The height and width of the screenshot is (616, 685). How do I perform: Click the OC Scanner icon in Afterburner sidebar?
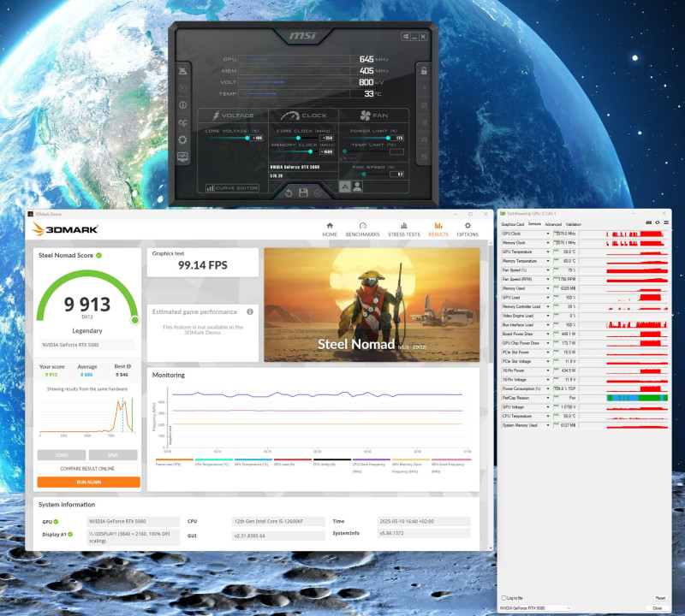click(x=182, y=122)
